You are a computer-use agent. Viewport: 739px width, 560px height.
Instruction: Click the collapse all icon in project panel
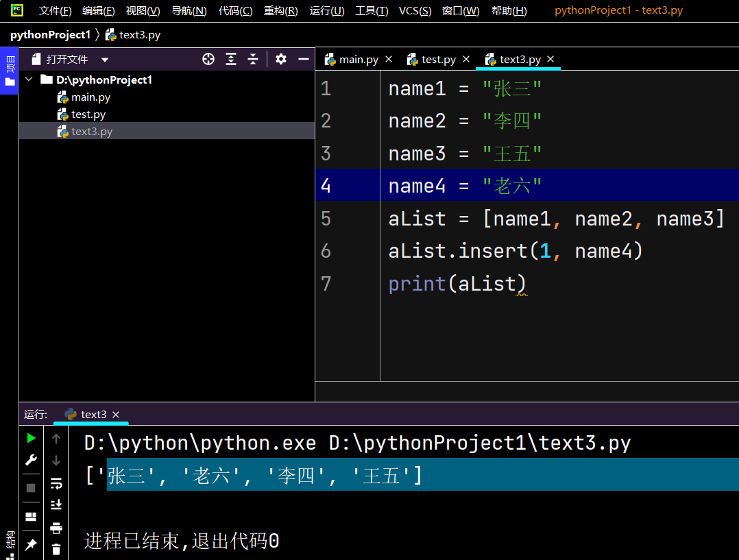(x=253, y=60)
